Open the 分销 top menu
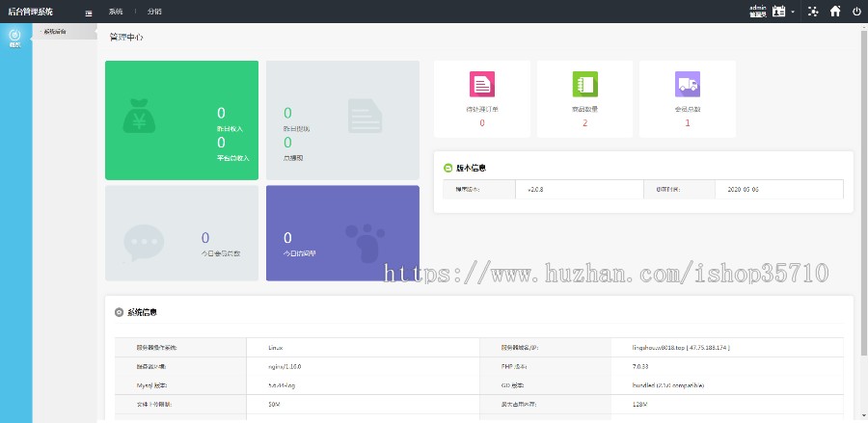Image resolution: width=868 pixels, height=423 pixels. (154, 12)
